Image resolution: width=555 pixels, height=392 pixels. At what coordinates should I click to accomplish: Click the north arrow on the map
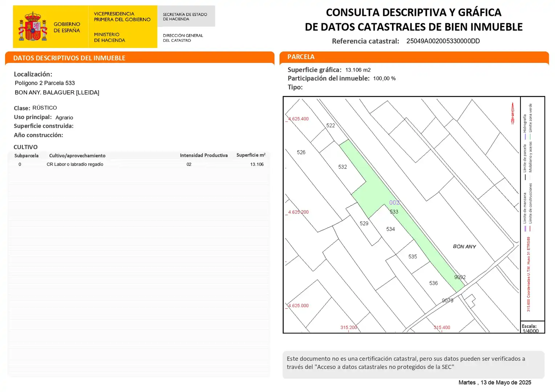pyautogui.click(x=513, y=113)
